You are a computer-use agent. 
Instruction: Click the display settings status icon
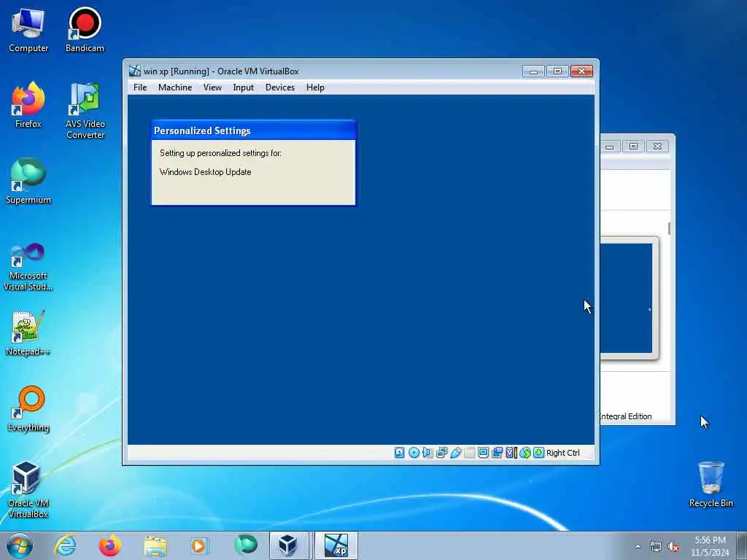(483, 452)
